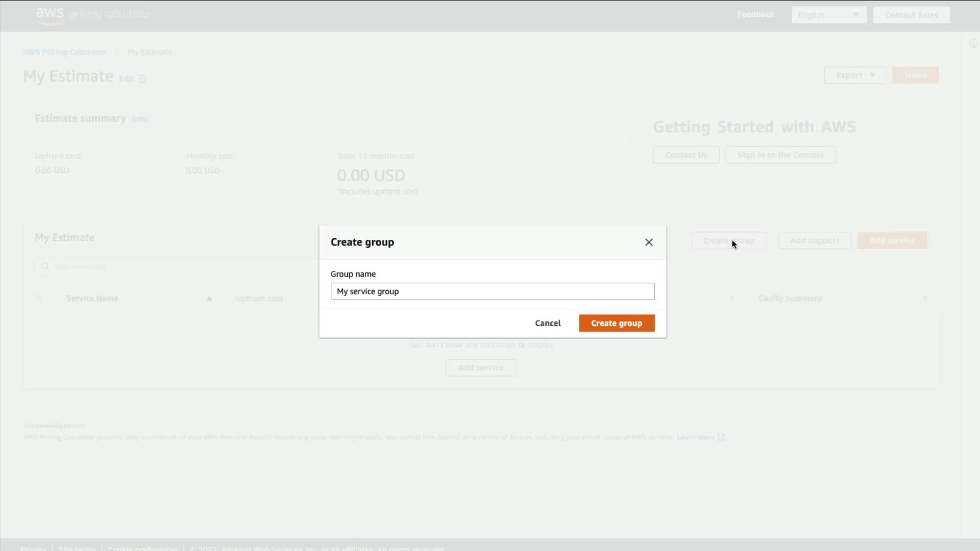Click the Contact Sales button

pyautogui.click(x=911, y=15)
